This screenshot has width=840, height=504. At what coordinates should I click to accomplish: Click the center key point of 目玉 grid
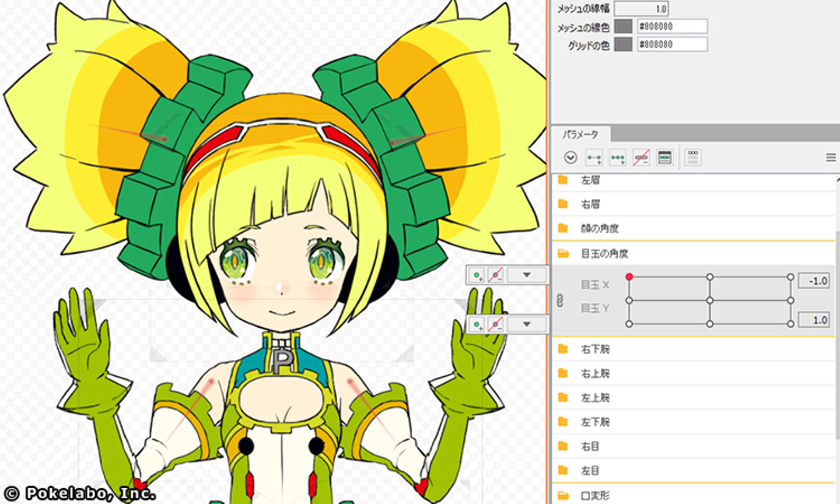pyautogui.click(x=710, y=300)
